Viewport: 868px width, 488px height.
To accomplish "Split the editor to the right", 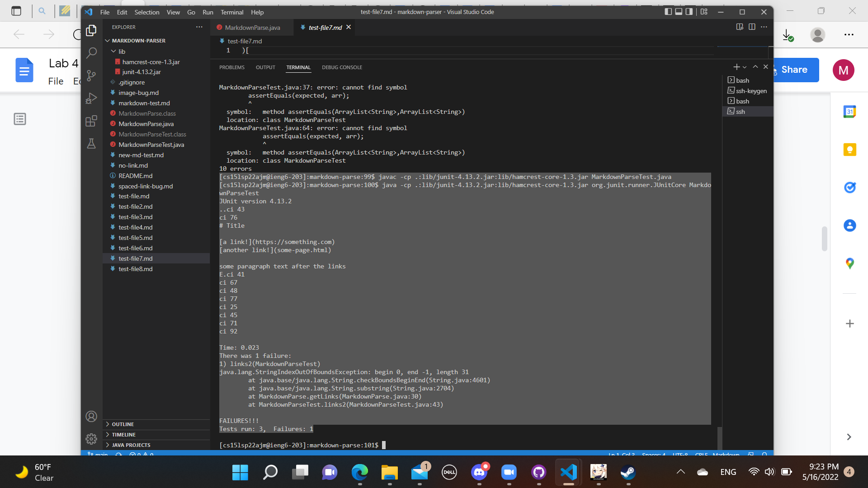I will (x=752, y=27).
